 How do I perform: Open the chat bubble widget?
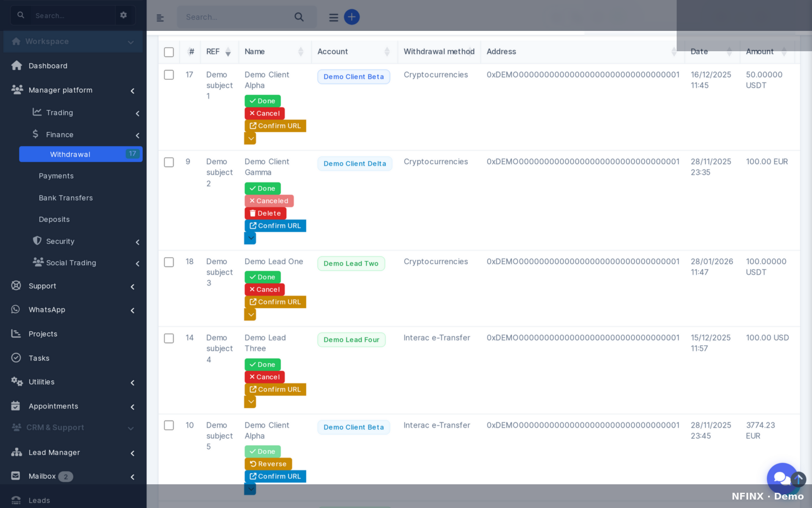tap(782, 478)
